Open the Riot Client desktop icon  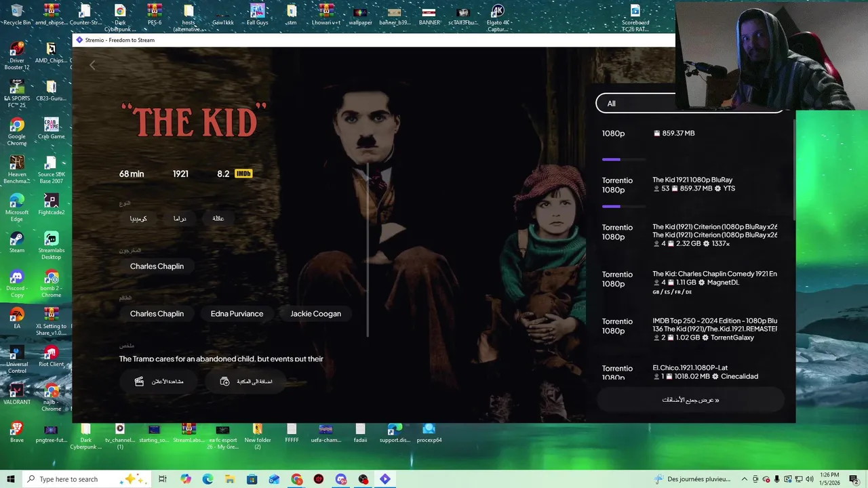[x=51, y=356]
